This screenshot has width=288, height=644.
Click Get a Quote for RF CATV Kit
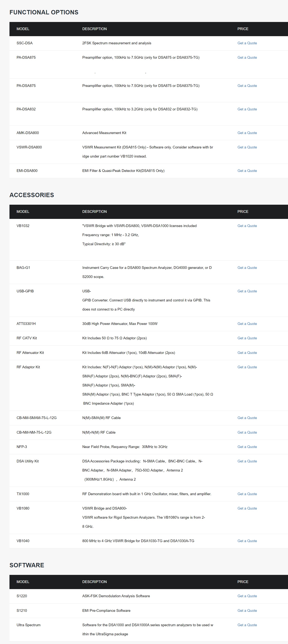click(x=247, y=338)
